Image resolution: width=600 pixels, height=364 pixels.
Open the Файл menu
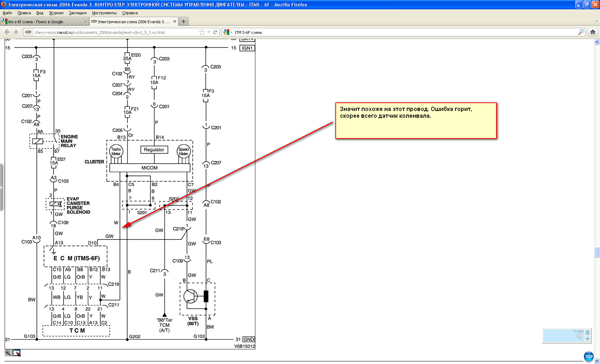click(7, 13)
